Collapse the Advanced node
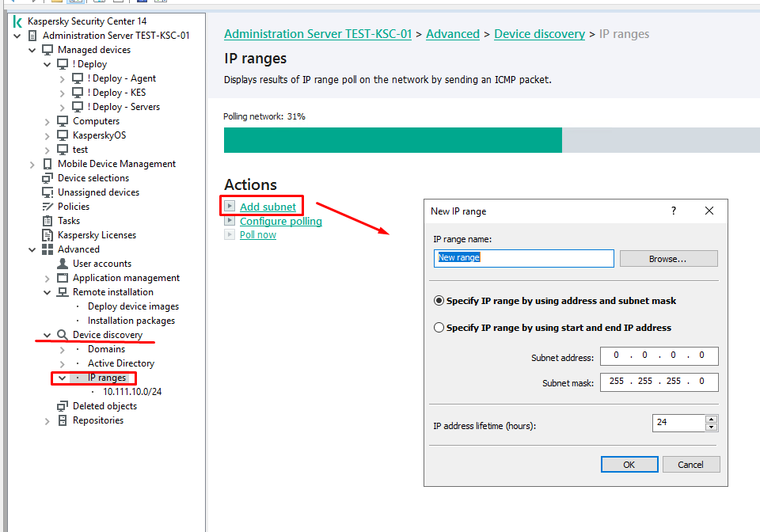 click(x=32, y=250)
